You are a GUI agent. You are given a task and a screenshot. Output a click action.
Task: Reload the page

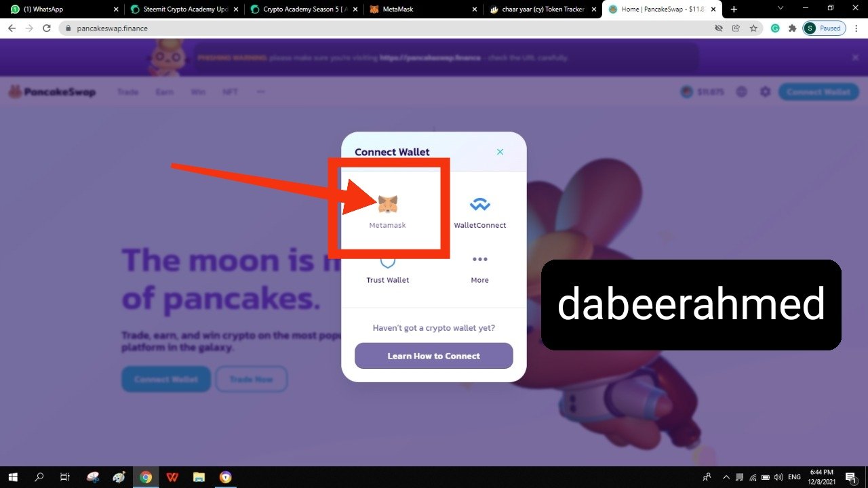pyautogui.click(x=47, y=28)
